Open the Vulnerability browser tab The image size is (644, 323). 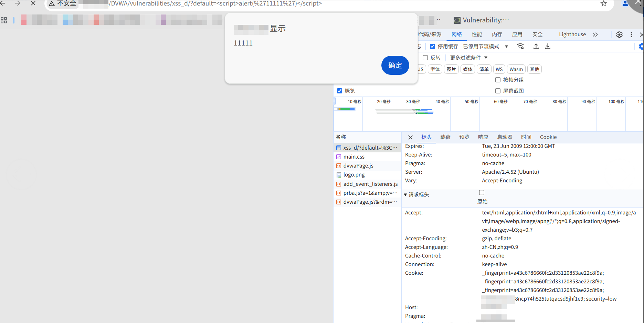pos(482,20)
